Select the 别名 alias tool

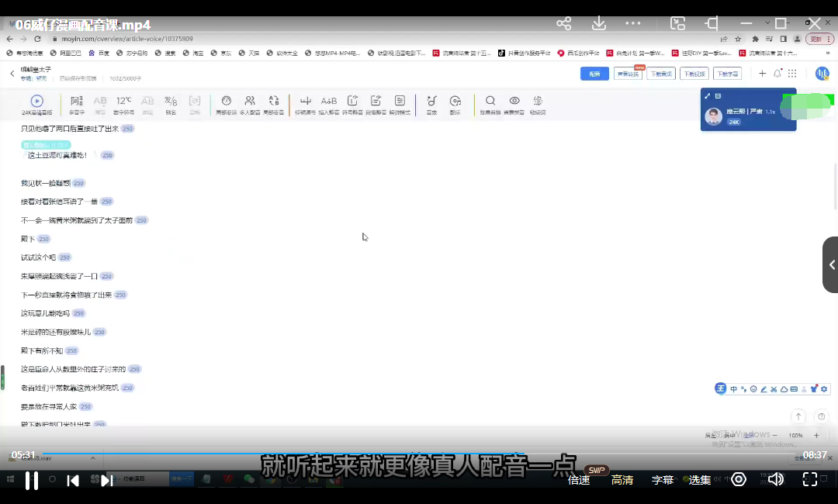pos(171,105)
